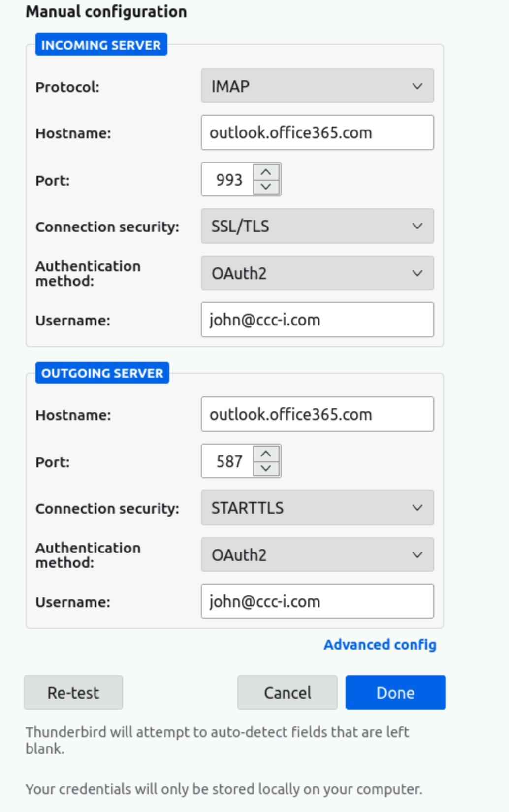Click the incoming port number field 993
This screenshot has height=812, width=509.
point(228,180)
